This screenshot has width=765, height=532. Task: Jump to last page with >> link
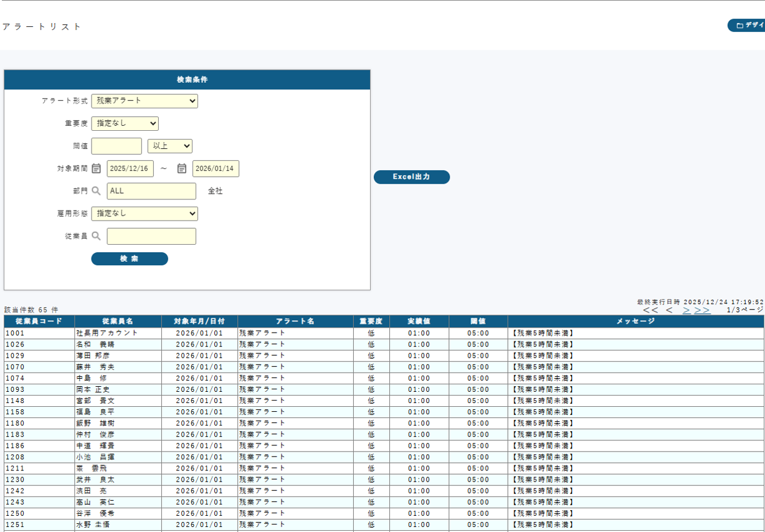(x=702, y=310)
